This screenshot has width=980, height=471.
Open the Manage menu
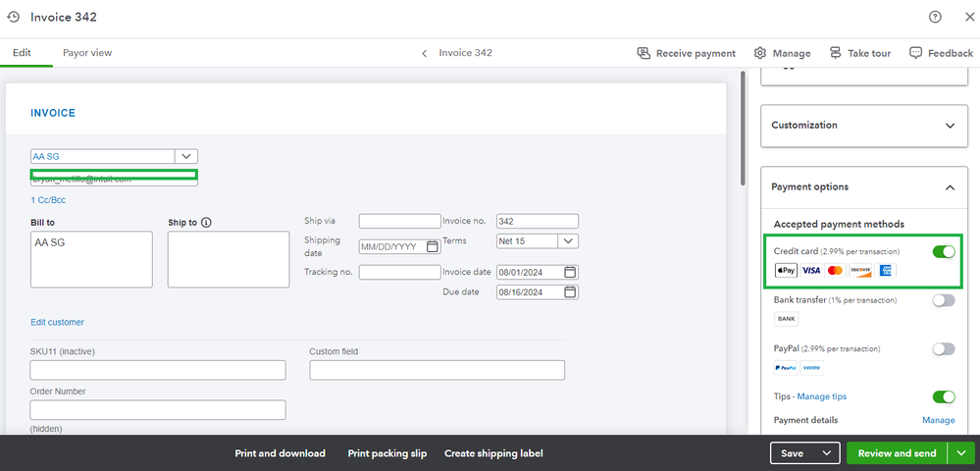point(782,53)
